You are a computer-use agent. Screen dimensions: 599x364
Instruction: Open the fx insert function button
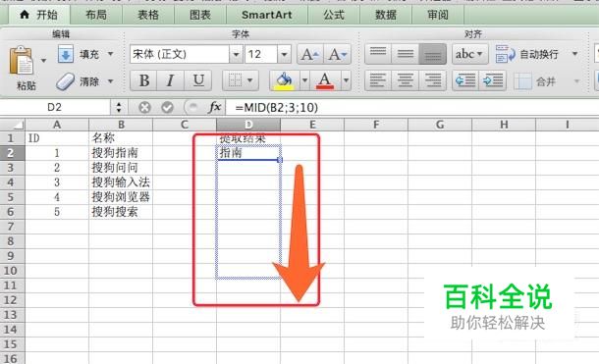click(214, 107)
